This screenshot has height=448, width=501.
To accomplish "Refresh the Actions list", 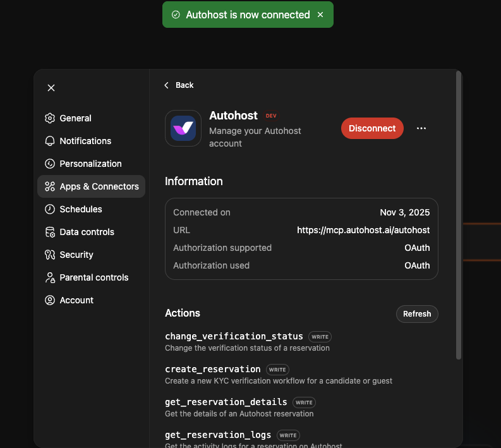I will [416, 314].
